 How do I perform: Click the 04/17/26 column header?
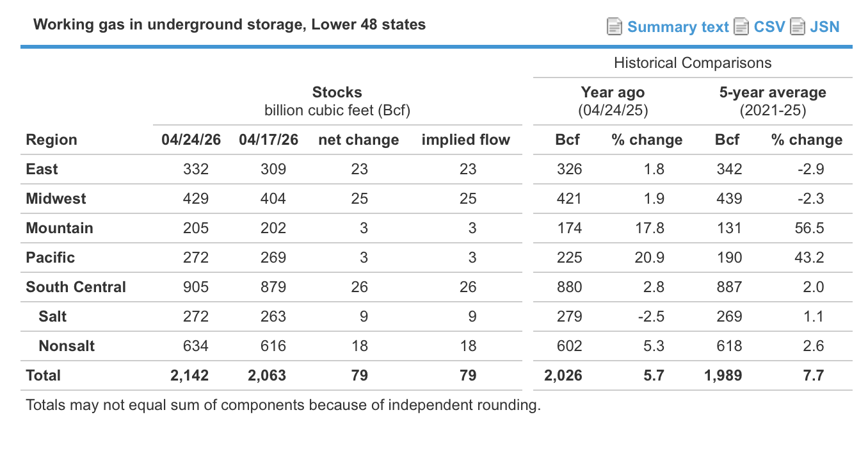click(x=268, y=140)
